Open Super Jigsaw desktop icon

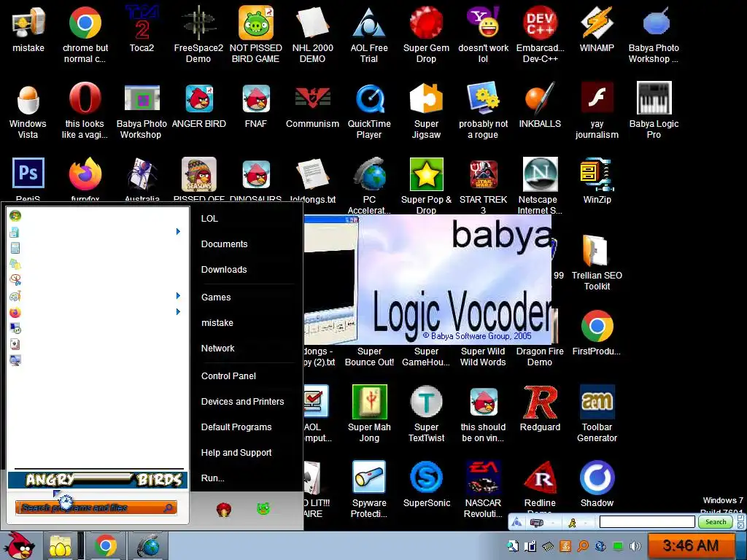click(426, 98)
